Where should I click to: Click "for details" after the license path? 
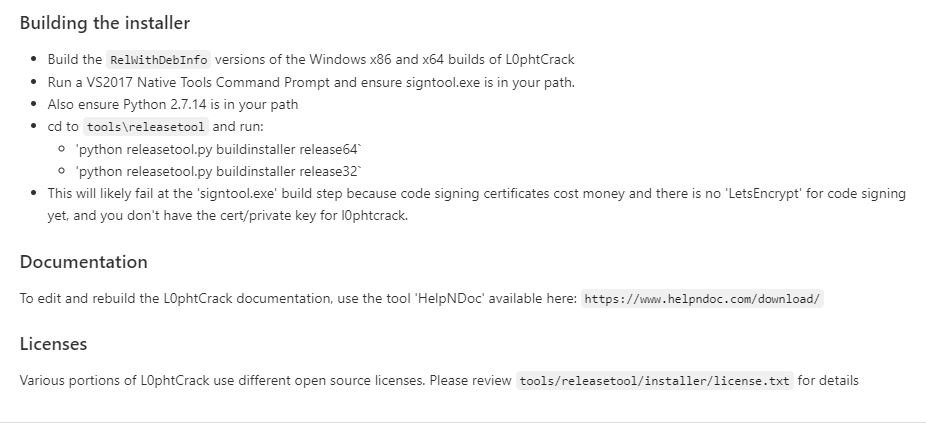coord(828,380)
